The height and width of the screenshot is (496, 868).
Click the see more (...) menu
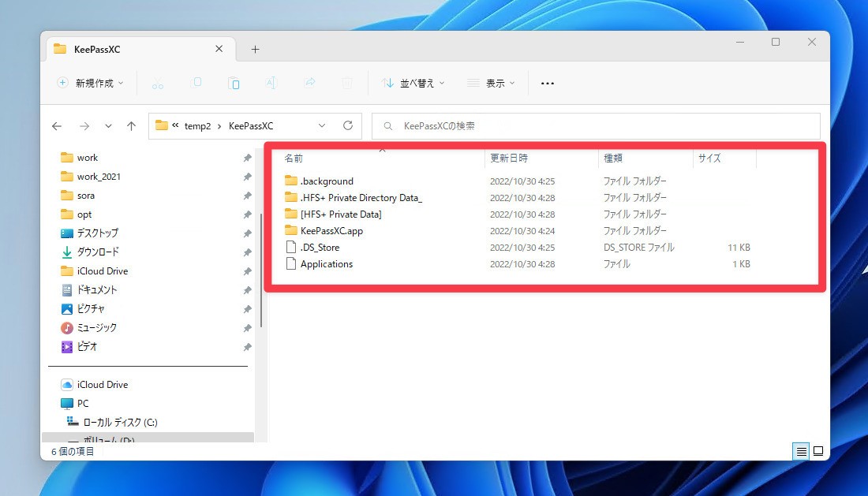coord(547,83)
